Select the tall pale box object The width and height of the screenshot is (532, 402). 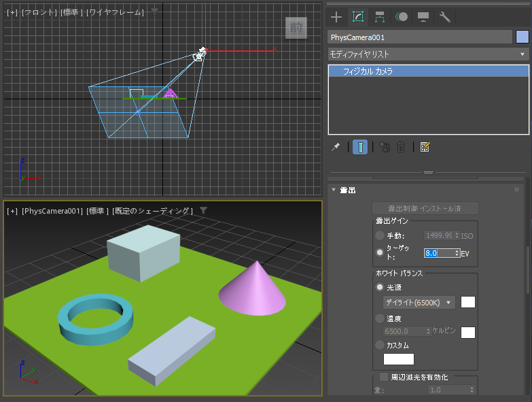click(143, 253)
